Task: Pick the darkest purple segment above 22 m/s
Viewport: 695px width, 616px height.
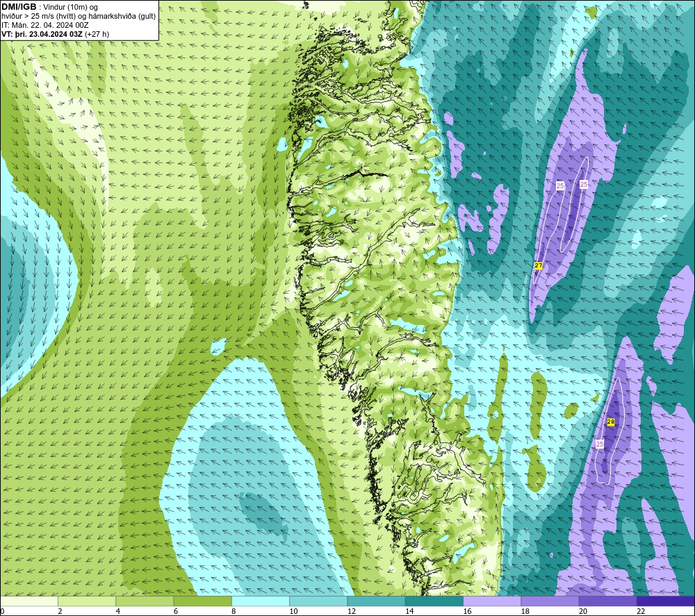Action: pyautogui.click(x=665, y=601)
